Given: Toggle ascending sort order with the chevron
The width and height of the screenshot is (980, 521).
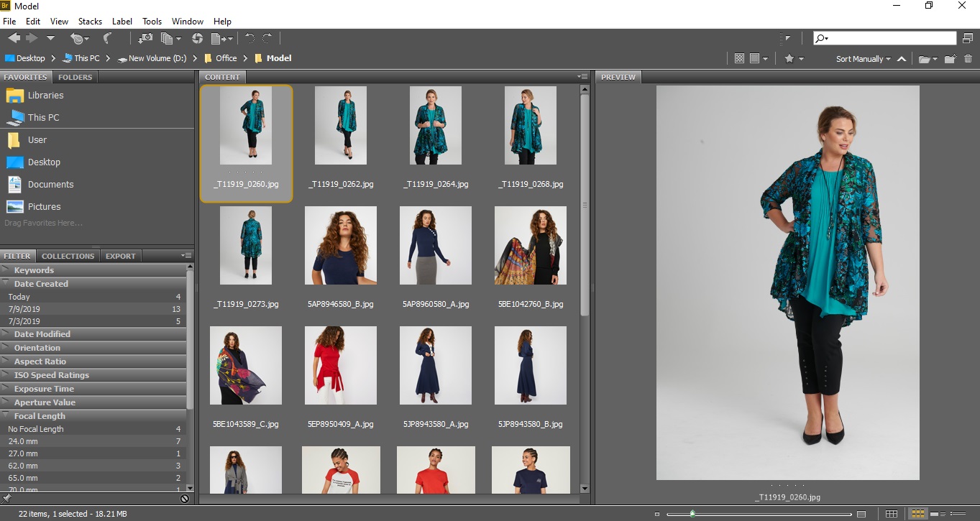Looking at the screenshot, I should click(x=901, y=58).
